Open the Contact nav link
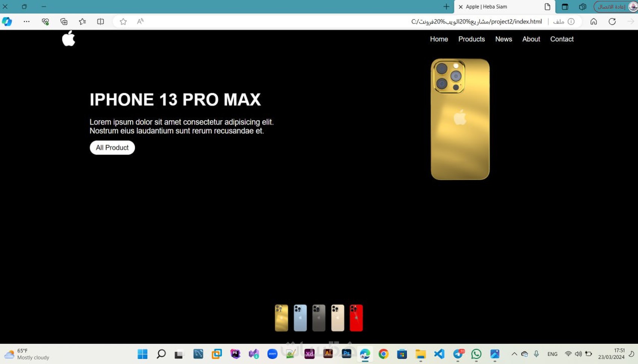Image resolution: width=638 pixels, height=364 pixels. pos(562,39)
